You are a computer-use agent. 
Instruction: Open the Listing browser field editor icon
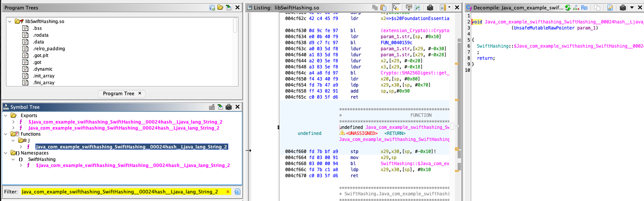click(x=409, y=8)
